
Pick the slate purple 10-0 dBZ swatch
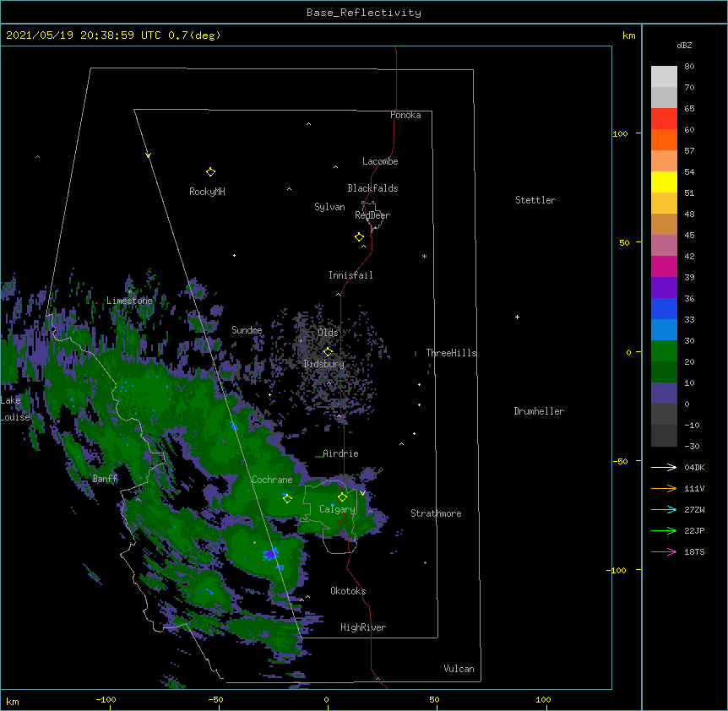(664, 393)
